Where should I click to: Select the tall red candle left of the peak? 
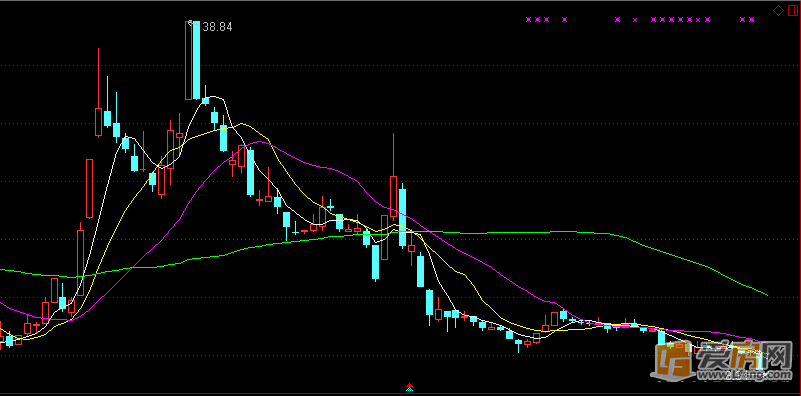coord(189,60)
